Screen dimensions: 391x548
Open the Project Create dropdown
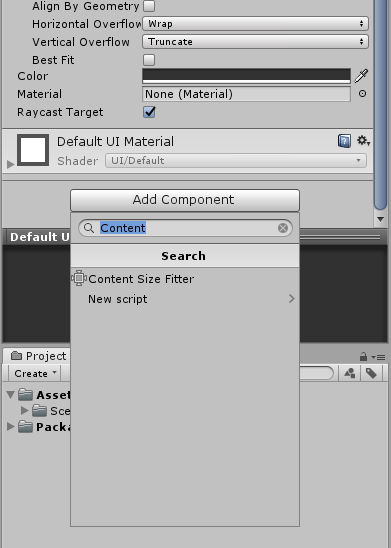pyautogui.click(x=35, y=373)
